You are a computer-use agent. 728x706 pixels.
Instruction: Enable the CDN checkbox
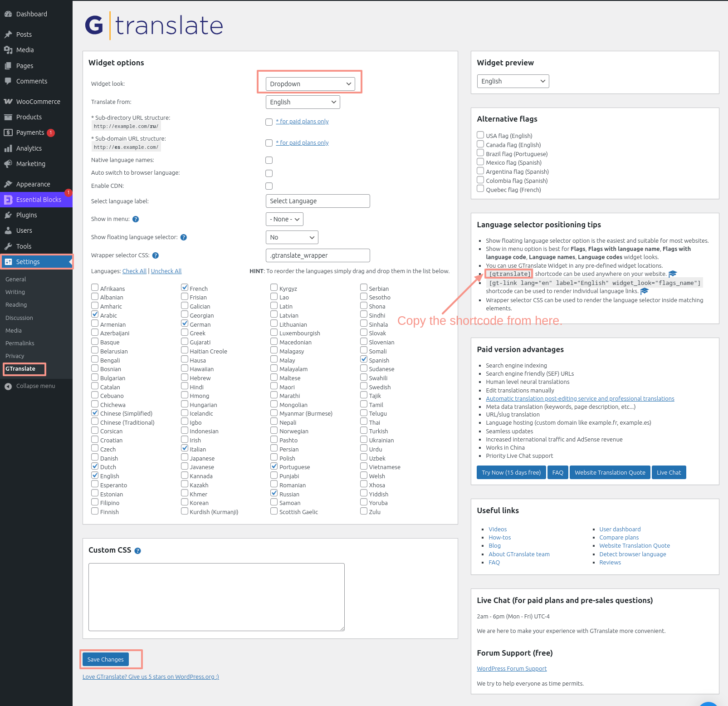coord(269,186)
